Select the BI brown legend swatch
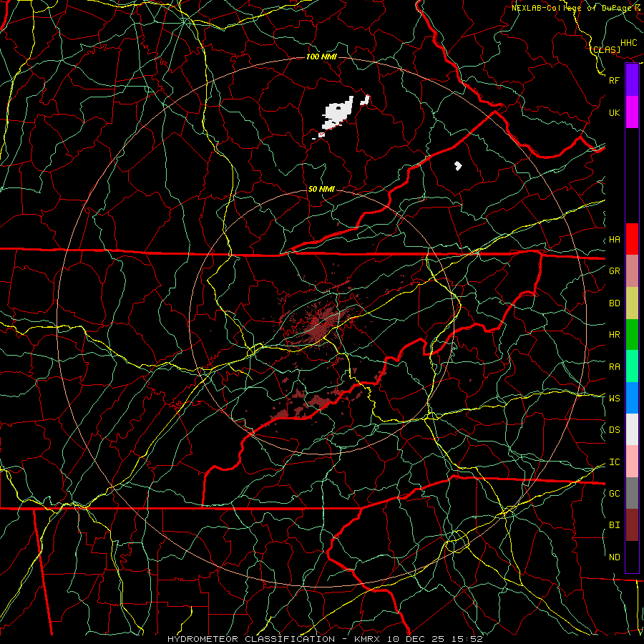 click(632, 525)
